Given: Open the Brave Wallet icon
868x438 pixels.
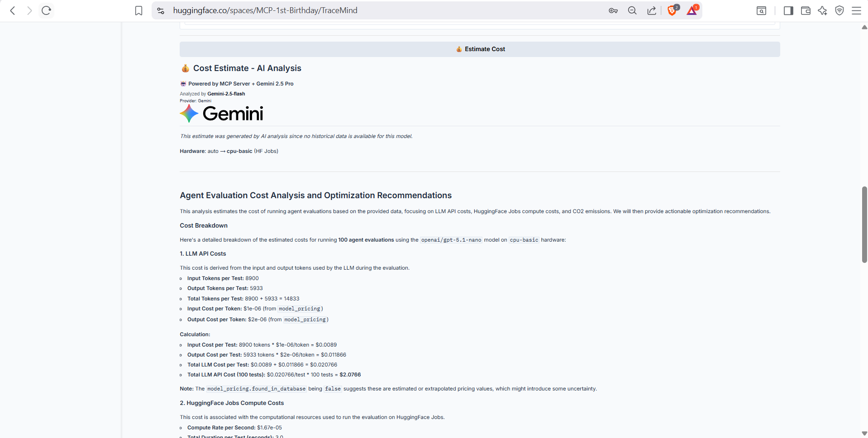Looking at the screenshot, I should coord(806,10).
